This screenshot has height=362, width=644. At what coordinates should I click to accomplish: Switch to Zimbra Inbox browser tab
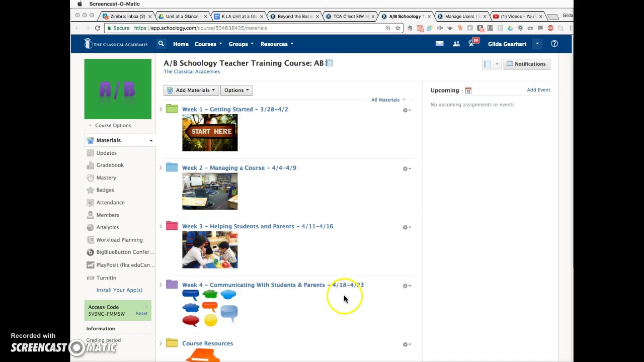coord(127,16)
